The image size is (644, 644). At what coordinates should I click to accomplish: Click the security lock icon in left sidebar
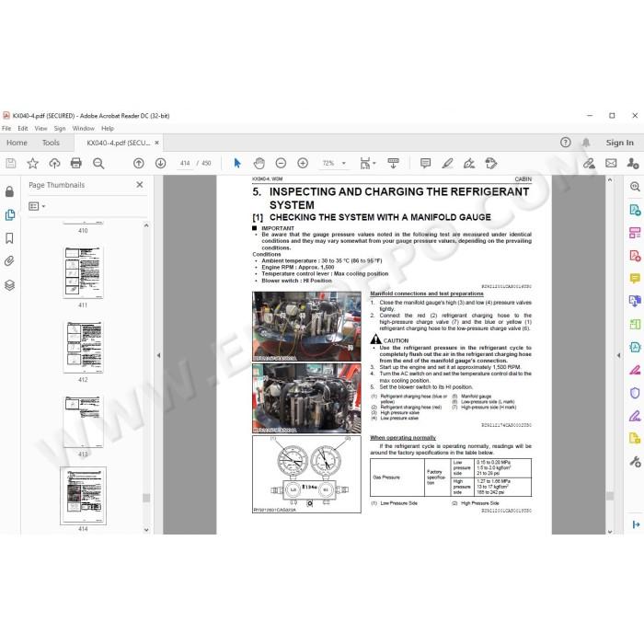[9, 191]
